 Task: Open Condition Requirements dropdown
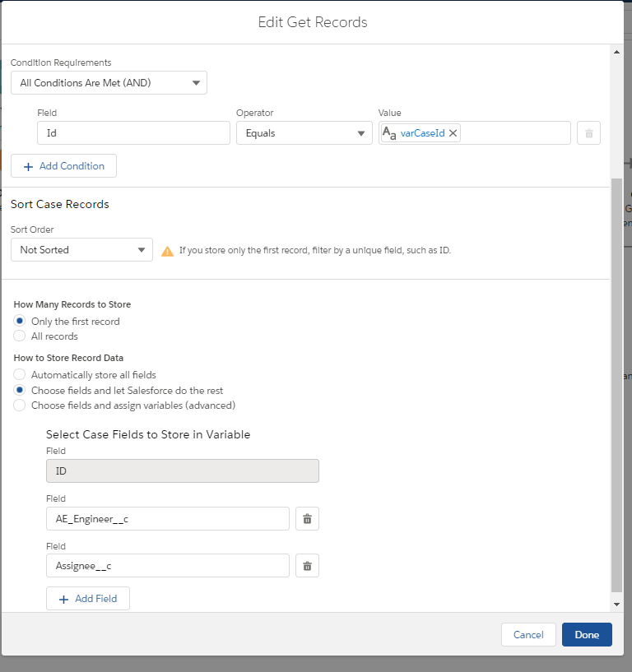[109, 83]
